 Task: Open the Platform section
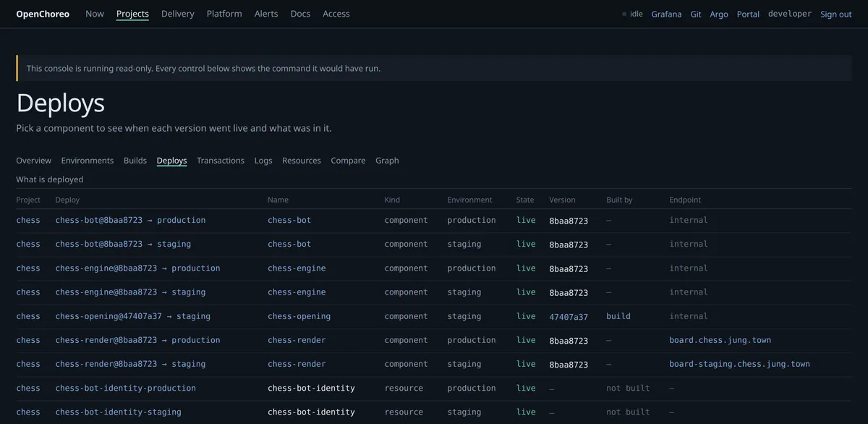pos(224,14)
